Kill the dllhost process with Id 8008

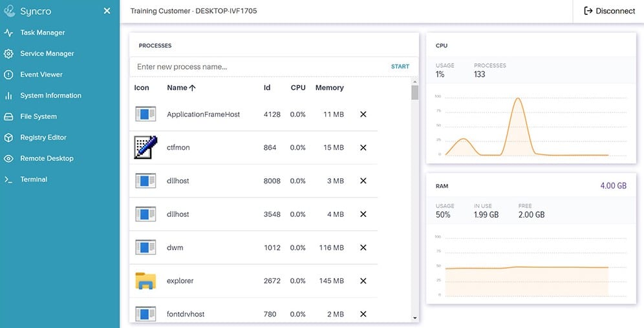(363, 181)
